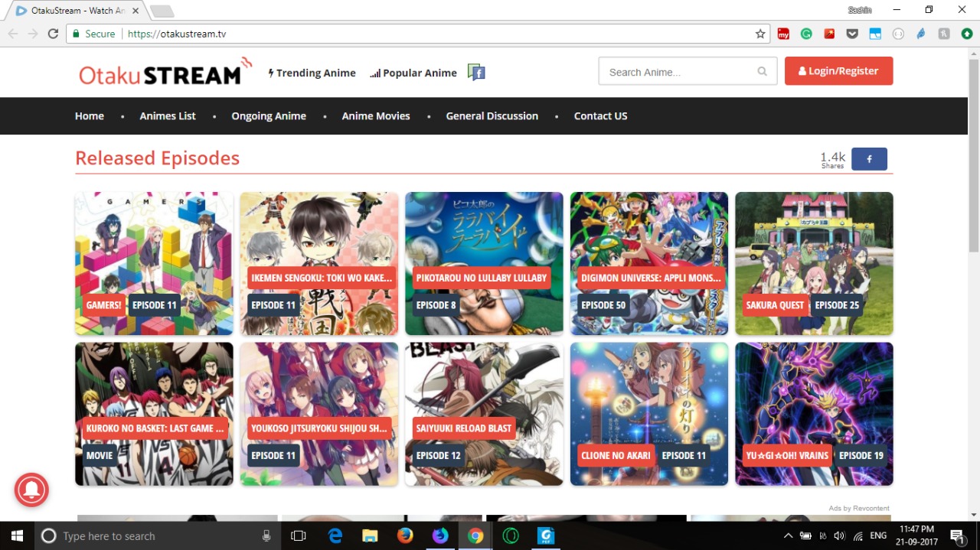Click the Secure padlock site info
980x550 pixels.
click(x=92, y=34)
